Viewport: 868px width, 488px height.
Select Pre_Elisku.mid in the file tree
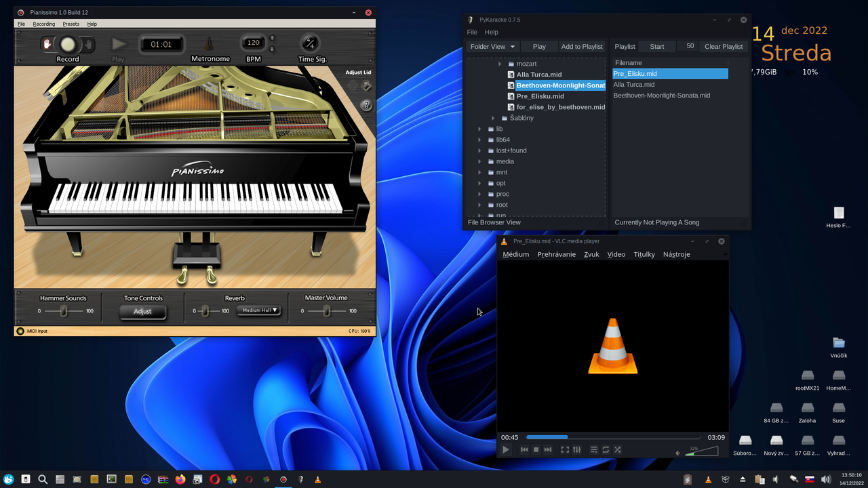coord(540,96)
